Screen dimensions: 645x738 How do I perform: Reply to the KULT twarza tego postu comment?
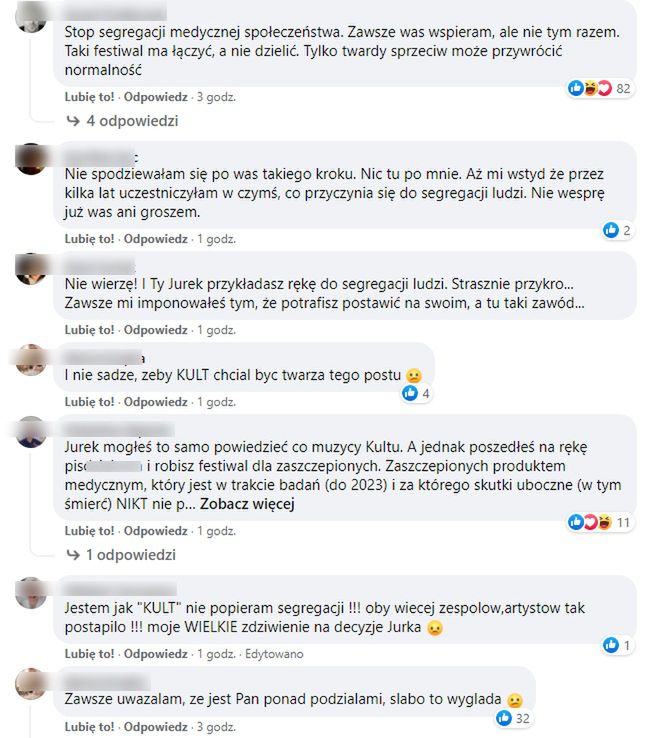pos(156,402)
